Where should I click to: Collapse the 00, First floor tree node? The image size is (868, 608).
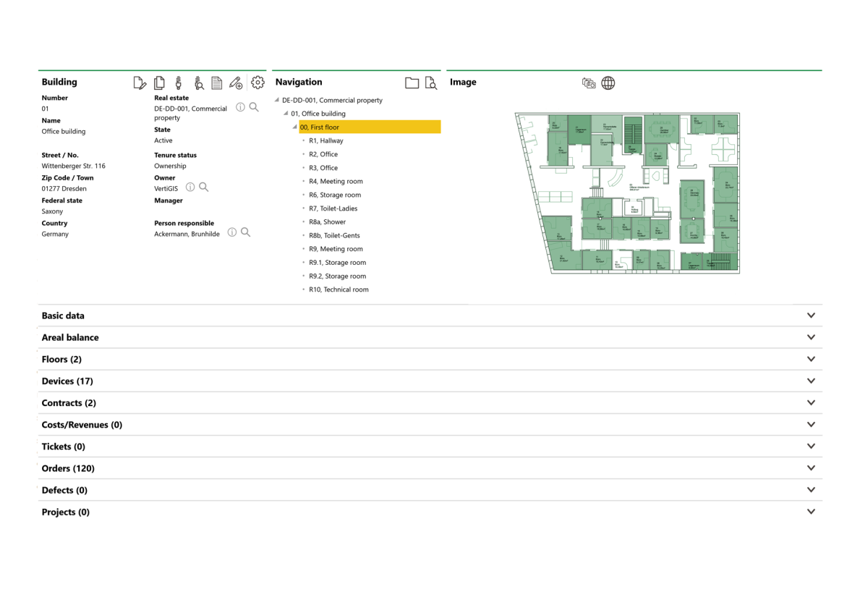[294, 127]
